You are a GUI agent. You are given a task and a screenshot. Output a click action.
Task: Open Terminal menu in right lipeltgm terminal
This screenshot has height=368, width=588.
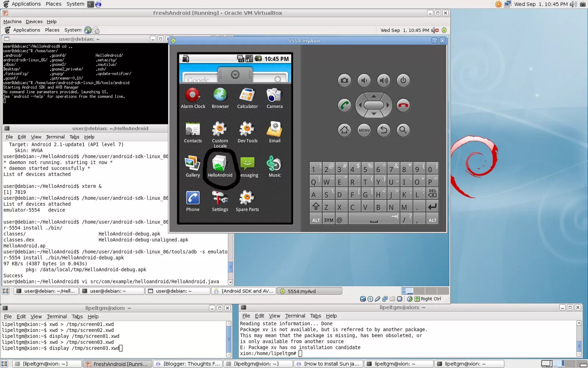pyautogui.click(x=295, y=316)
